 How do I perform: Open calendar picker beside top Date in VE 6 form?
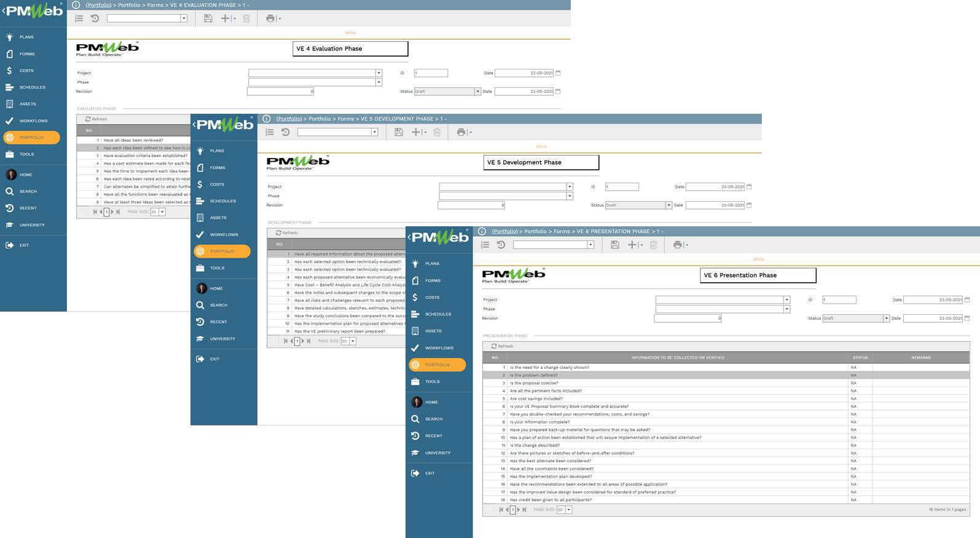(967, 300)
